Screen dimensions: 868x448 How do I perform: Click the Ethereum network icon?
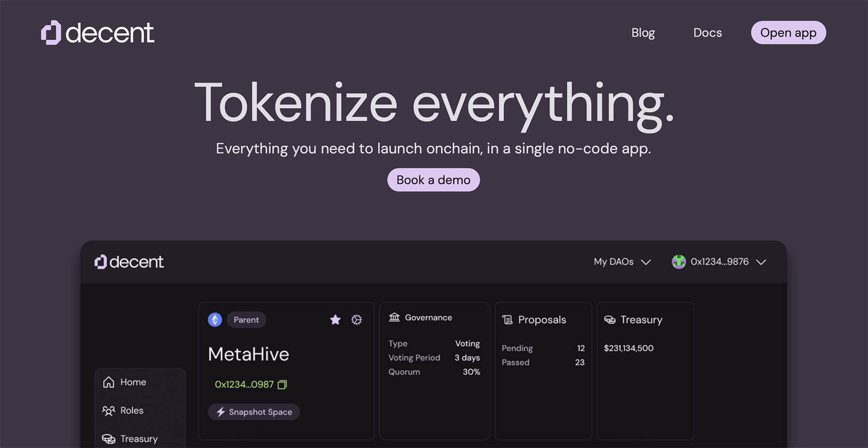point(215,320)
